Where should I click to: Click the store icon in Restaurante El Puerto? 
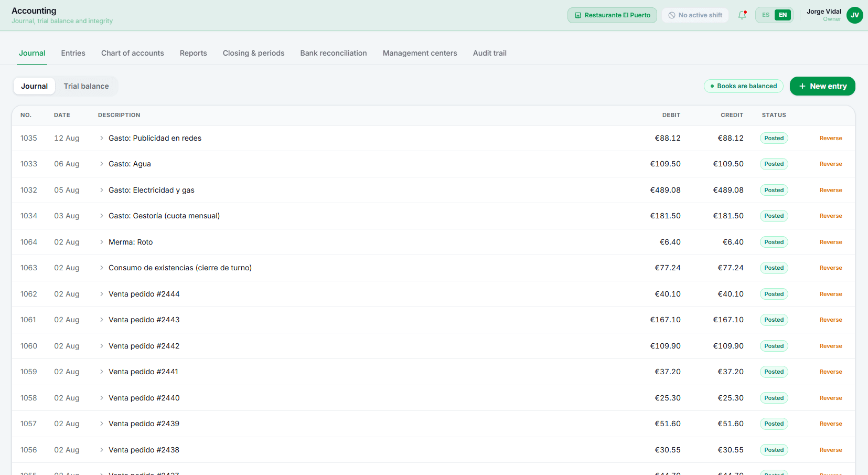[578, 15]
